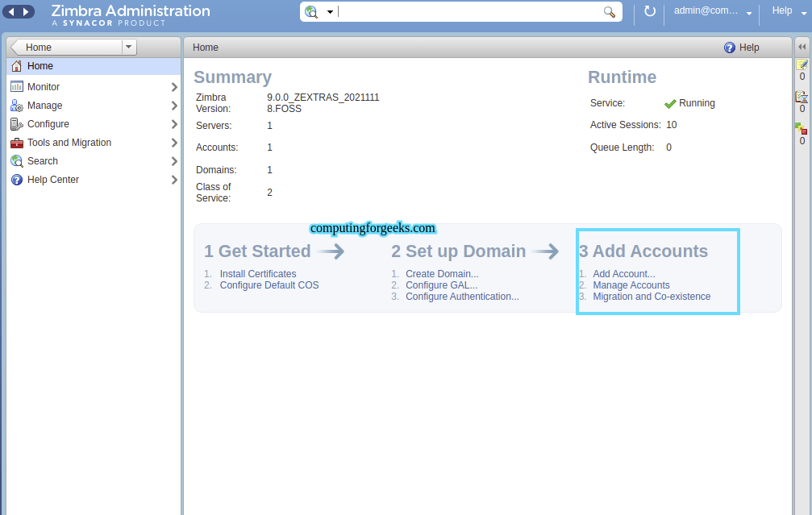
Task: Open the admin@com... account menu
Action: [x=712, y=10]
